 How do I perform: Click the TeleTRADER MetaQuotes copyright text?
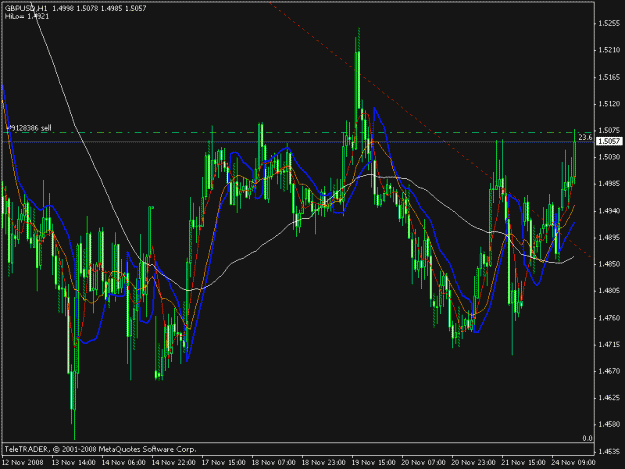pyautogui.click(x=100, y=449)
